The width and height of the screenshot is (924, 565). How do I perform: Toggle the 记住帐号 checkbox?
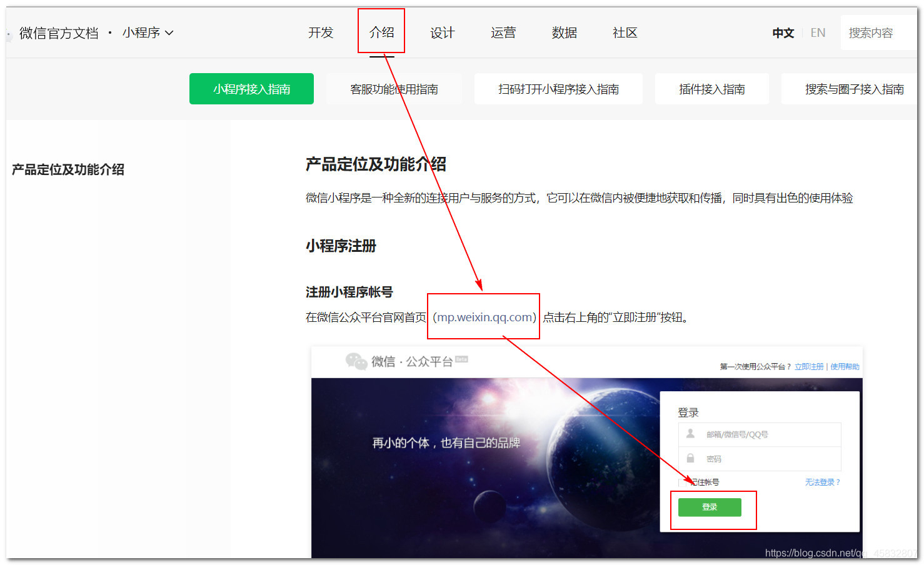tap(683, 482)
